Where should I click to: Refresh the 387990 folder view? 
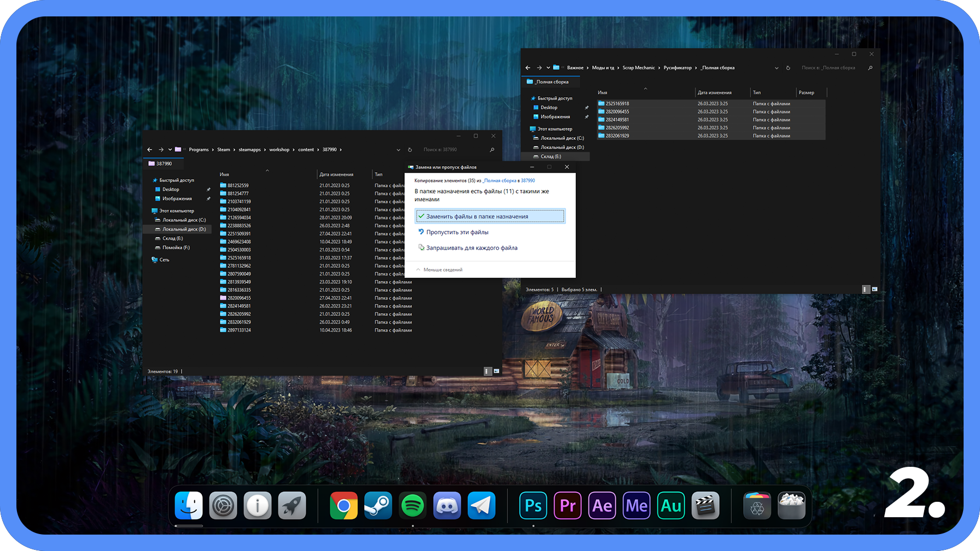(x=410, y=150)
